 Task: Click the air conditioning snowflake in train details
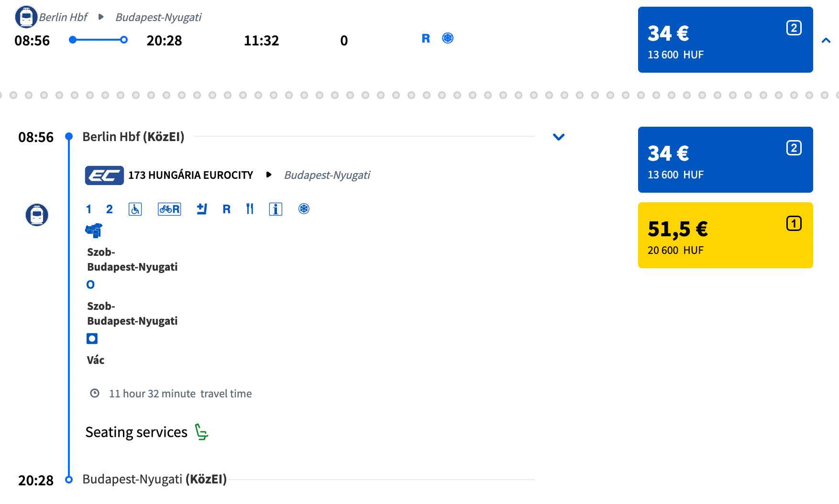pos(304,209)
